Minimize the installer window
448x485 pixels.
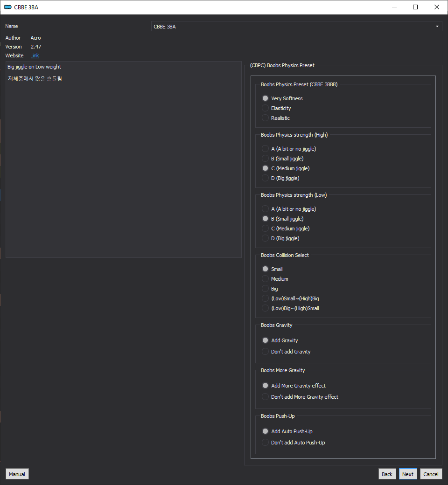pos(394,7)
